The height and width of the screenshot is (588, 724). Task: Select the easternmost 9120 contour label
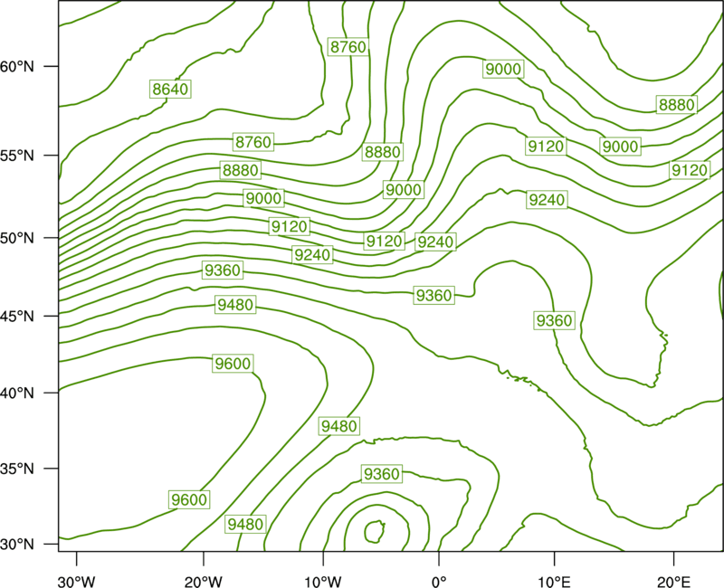pyautogui.click(x=690, y=170)
